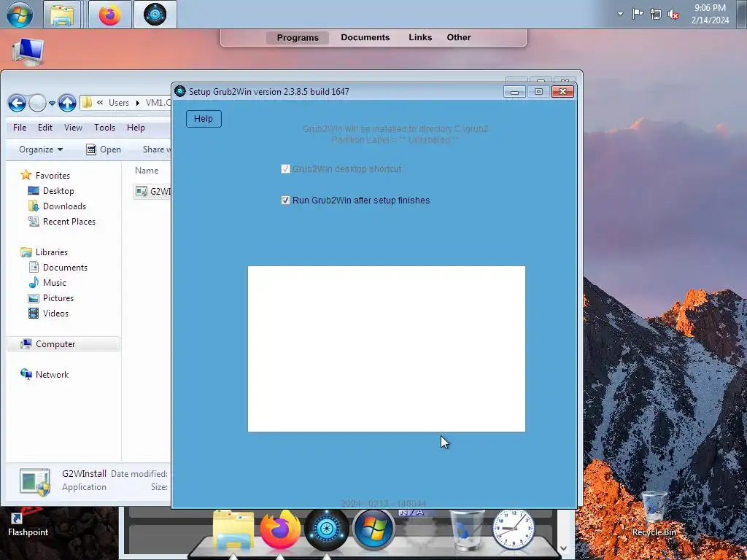Click the down arrow beside the dock

click(563, 548)
